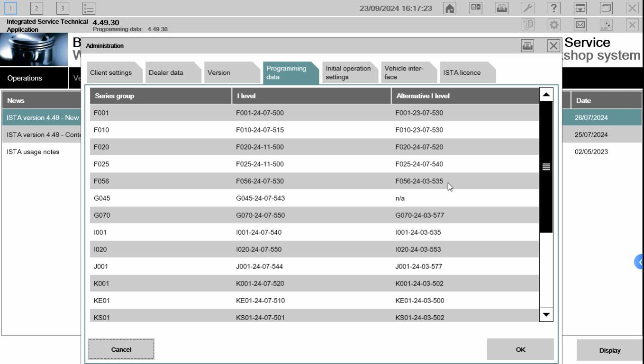Select the K001 series group cell

(161, 283)
